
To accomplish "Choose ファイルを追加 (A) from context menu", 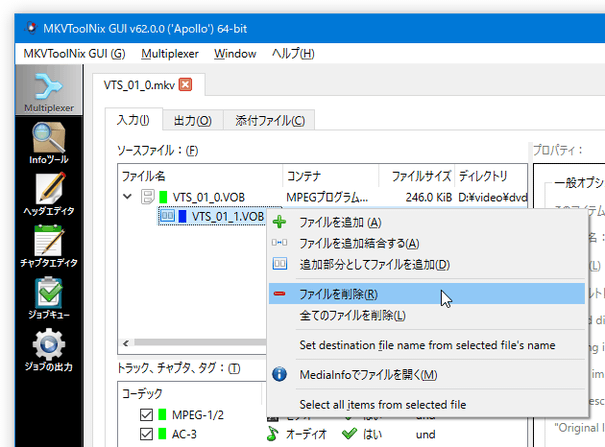I will (x=427, y=222).
